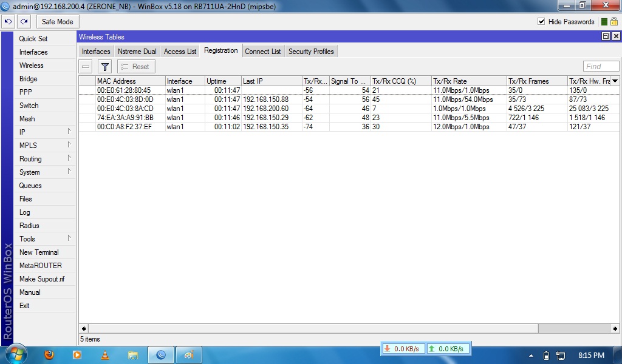
Task: Open the filter funnel tool
Action: tap(104, 67)
